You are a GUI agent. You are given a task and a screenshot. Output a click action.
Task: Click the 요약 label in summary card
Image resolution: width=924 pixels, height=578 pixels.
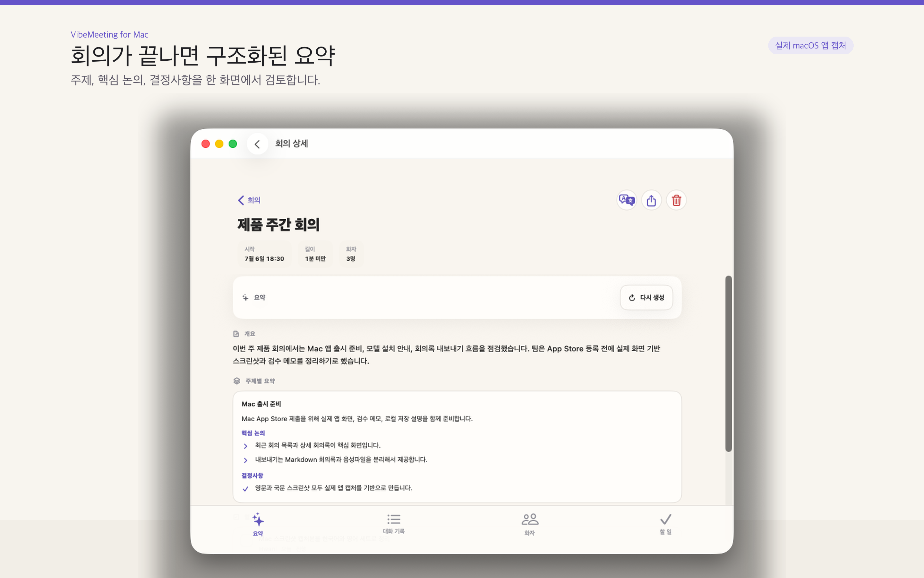pos(260,297)
